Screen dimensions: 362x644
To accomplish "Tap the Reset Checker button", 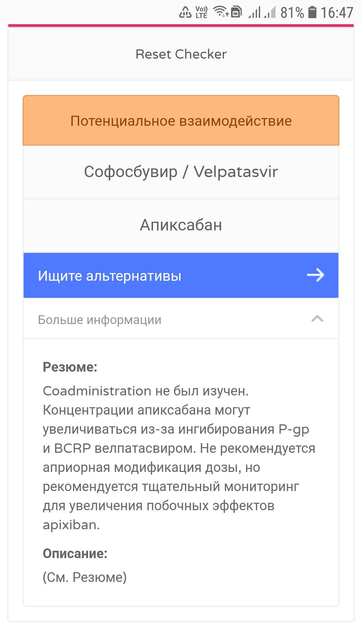I will [x=181, y=54].
